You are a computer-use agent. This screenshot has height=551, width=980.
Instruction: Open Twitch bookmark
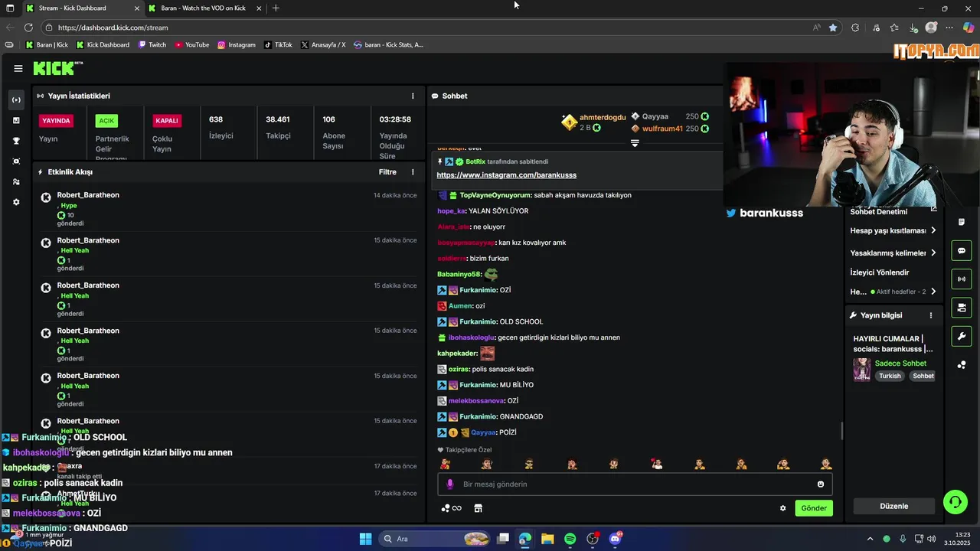point(152,45)
